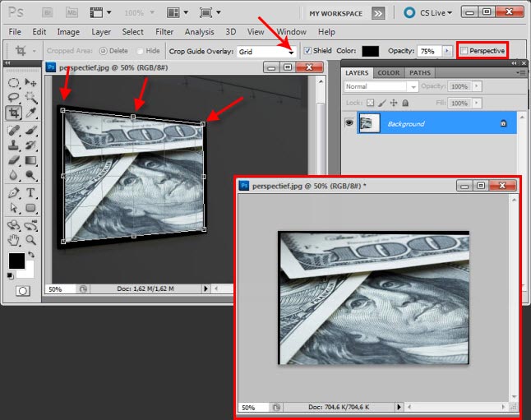Uncheck the Shield checkbox
Image resolution: width=531 pixels, height=420 pixels.
307,51
